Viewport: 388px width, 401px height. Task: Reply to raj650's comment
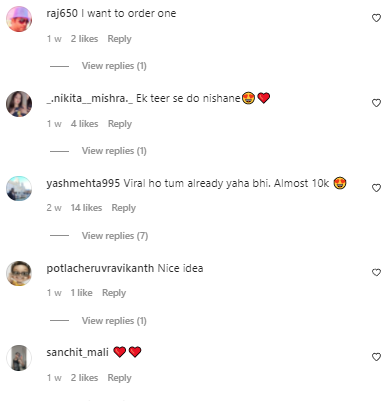pos(119,39)
